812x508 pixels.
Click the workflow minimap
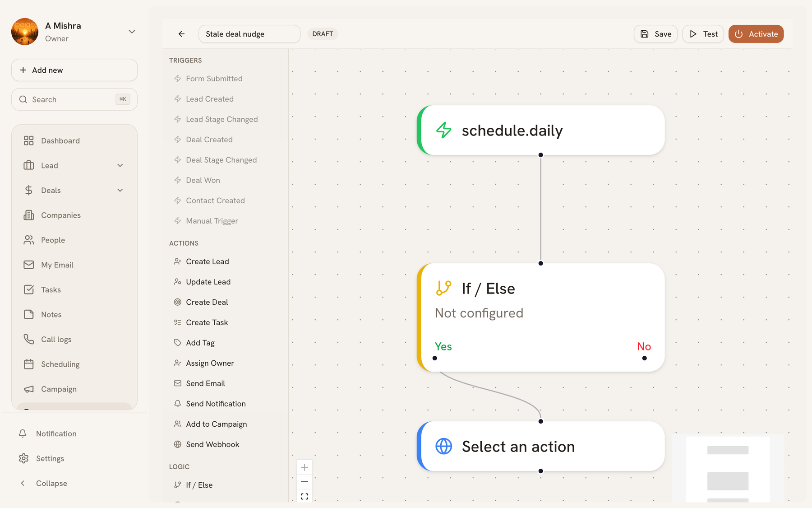point(728,468)
